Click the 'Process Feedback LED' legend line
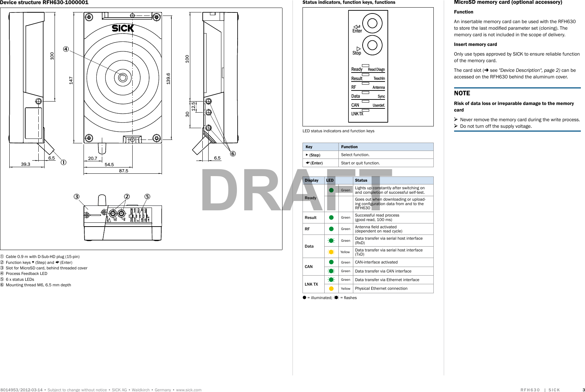The width and height of the screenshot is (585, 392). point(23,274)
